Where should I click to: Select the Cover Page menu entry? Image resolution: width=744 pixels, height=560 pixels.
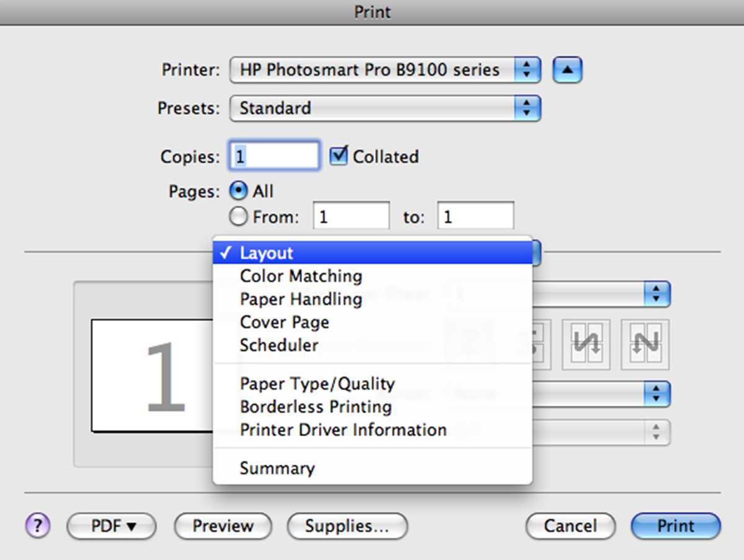click(x=373, y=322)
